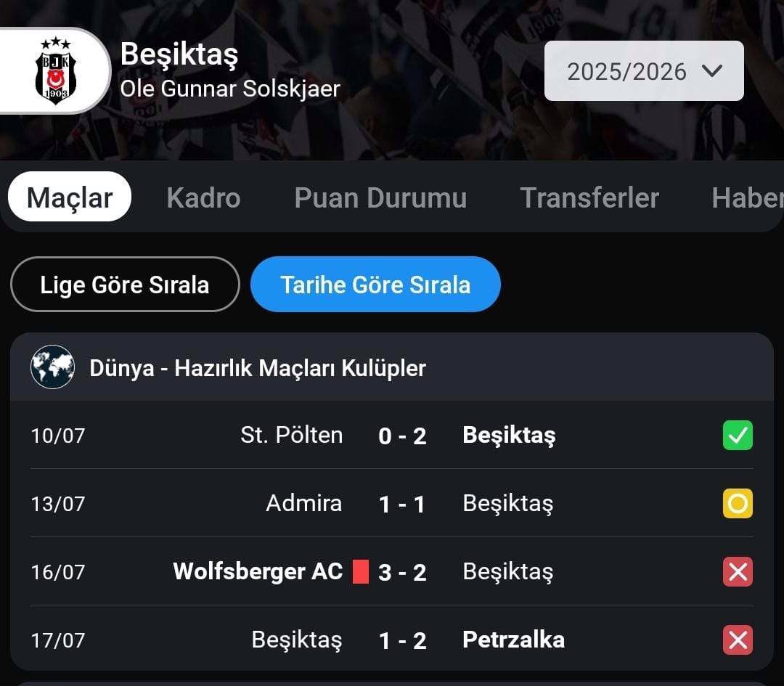Image resolution: width=784 pixels, height=686 pixels.
Task: Tap the Beşiktaş club crest logo
Action: (55, 70)
